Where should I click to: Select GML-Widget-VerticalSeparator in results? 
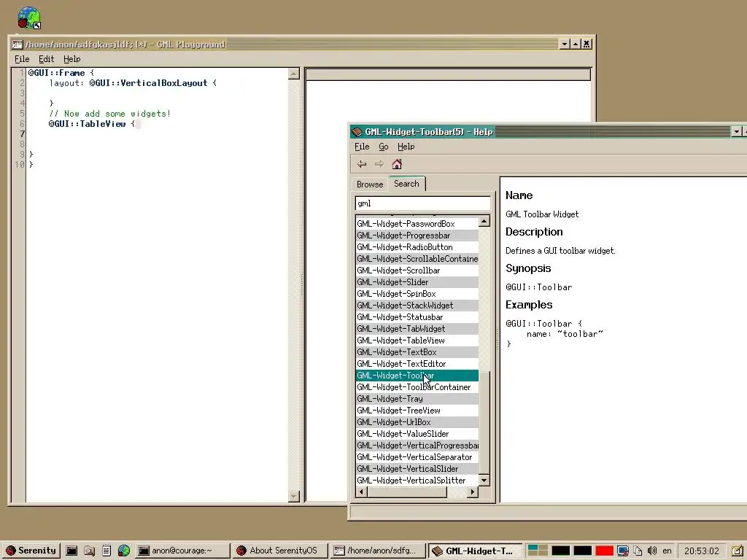417,457
